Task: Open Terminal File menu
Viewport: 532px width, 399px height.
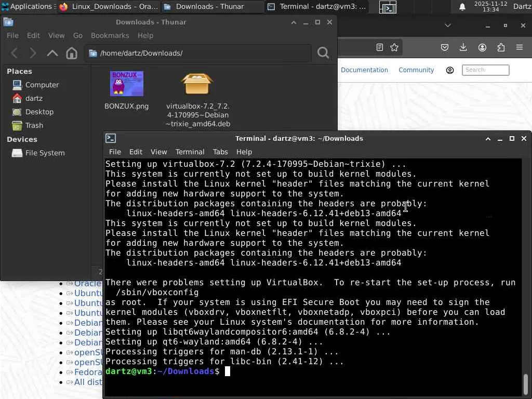Action: click(x=115, y=152)
